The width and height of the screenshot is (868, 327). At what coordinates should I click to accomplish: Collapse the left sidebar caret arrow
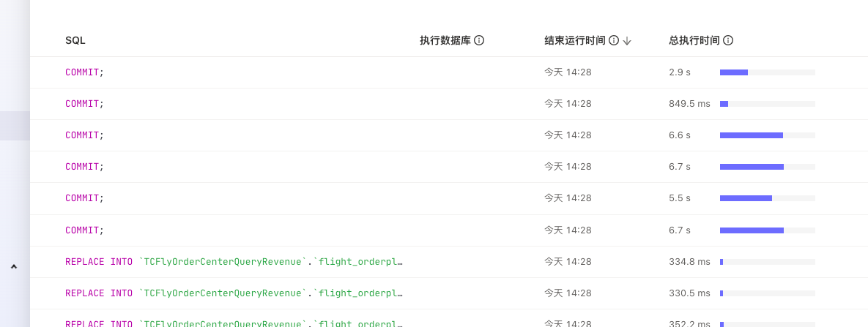13,268
